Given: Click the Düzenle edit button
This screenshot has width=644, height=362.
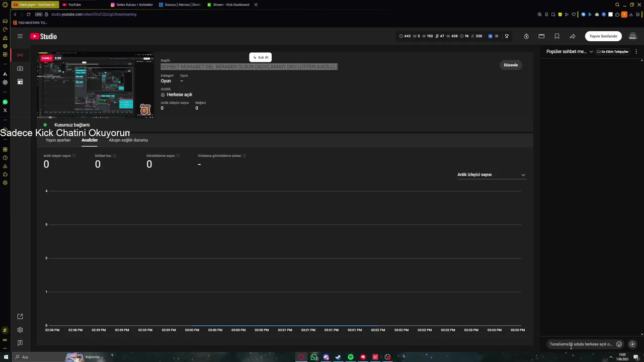Looking at the screenshot, I should point(511,65).
